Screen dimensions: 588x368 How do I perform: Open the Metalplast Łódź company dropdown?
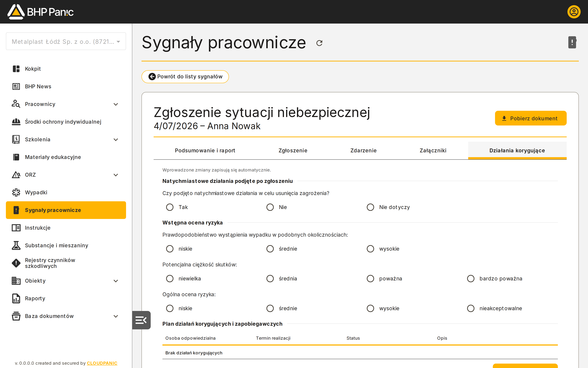click(66, 41)
